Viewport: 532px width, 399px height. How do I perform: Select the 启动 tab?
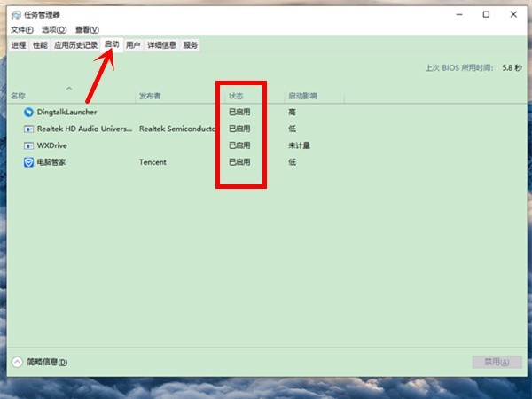(112, 44)
